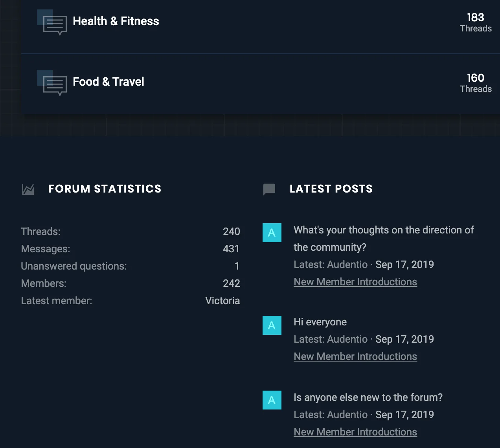This screenshot has width=500, height=448.
Task: Click New Member Introductions under "Hi everyone"
Action: 355,357
